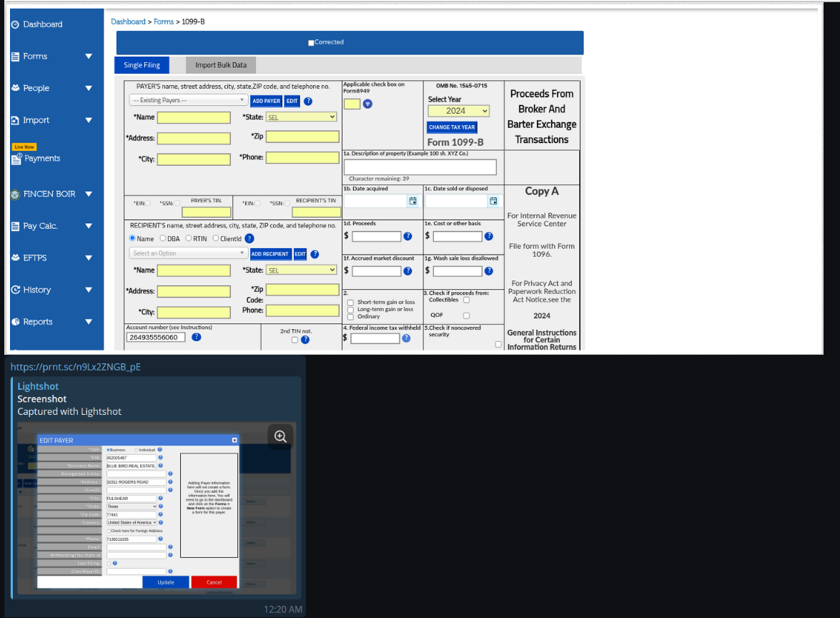The width and height of the screenshot is (840, 618).
Task: Open the Existing Payers dropdown
Action: (189, 101)
